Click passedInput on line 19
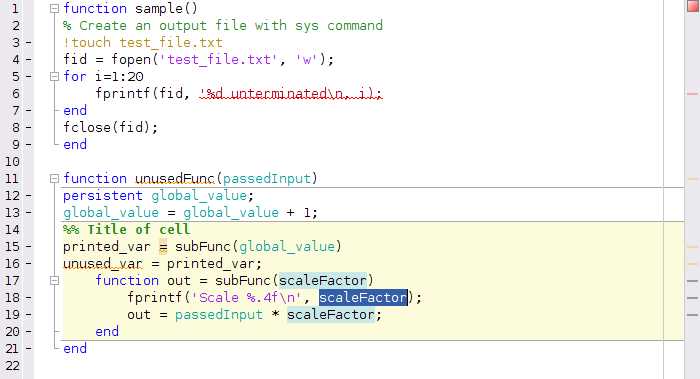Image resolution: width=700 pixels, height=379 pixels. pos(219,315)
